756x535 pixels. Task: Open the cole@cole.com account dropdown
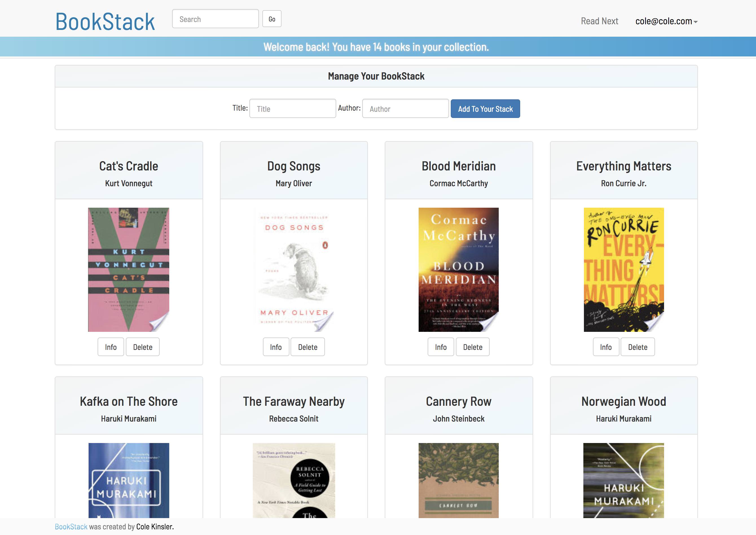tap(666, 21)
